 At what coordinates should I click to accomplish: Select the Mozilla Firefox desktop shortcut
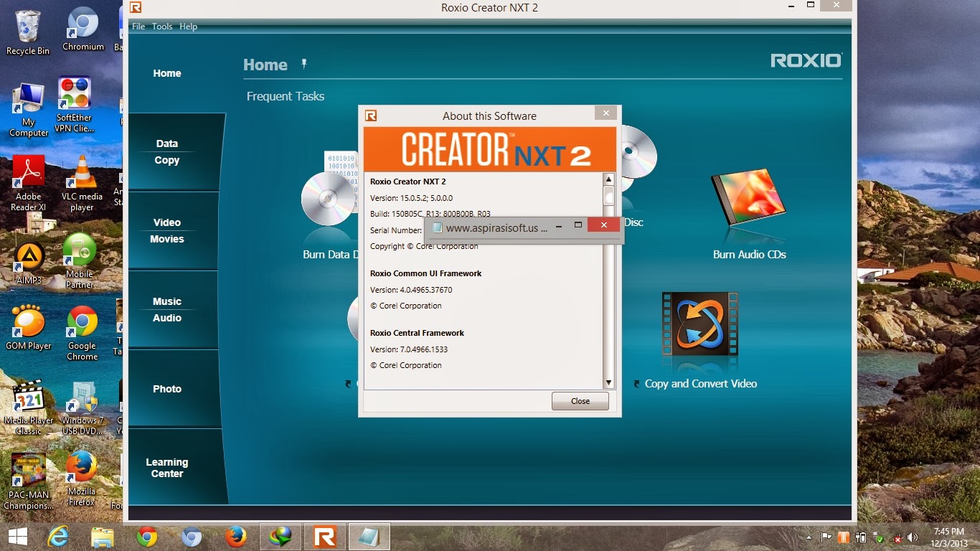click(x=82, y=479)
